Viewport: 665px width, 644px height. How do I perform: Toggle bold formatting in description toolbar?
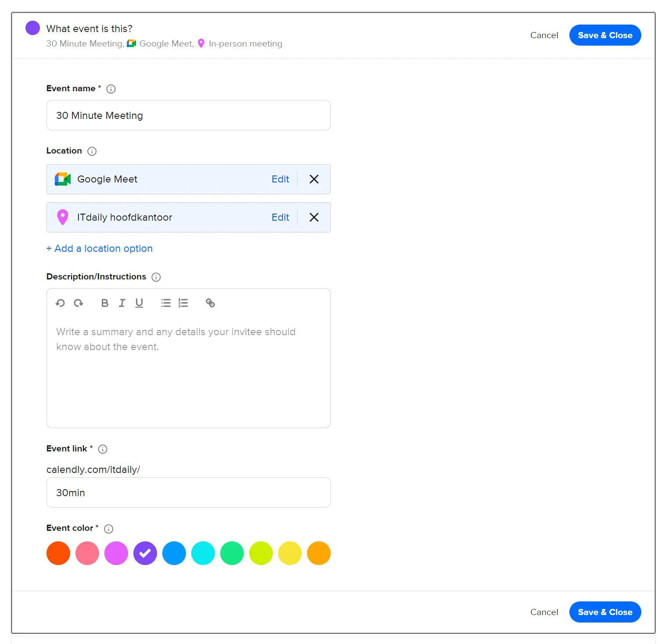pyautogui.click(x=105, y=303)
